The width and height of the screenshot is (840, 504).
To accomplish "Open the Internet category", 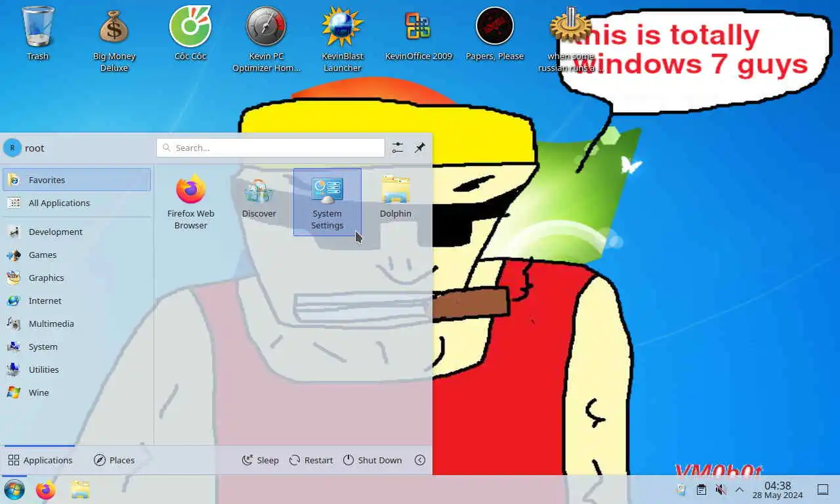I will coord(77,301).
